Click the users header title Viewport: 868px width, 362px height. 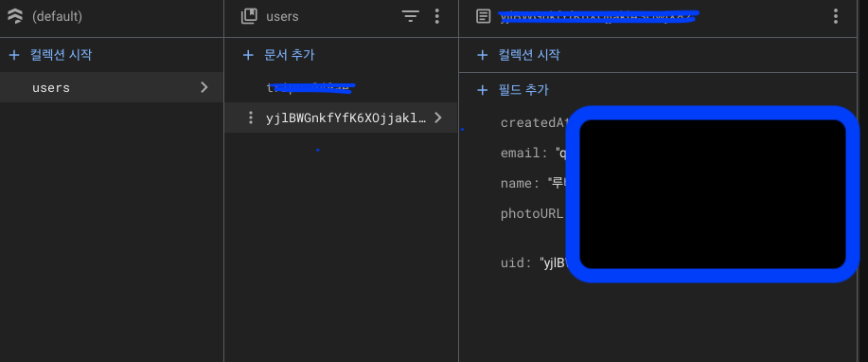pos(282,17)
